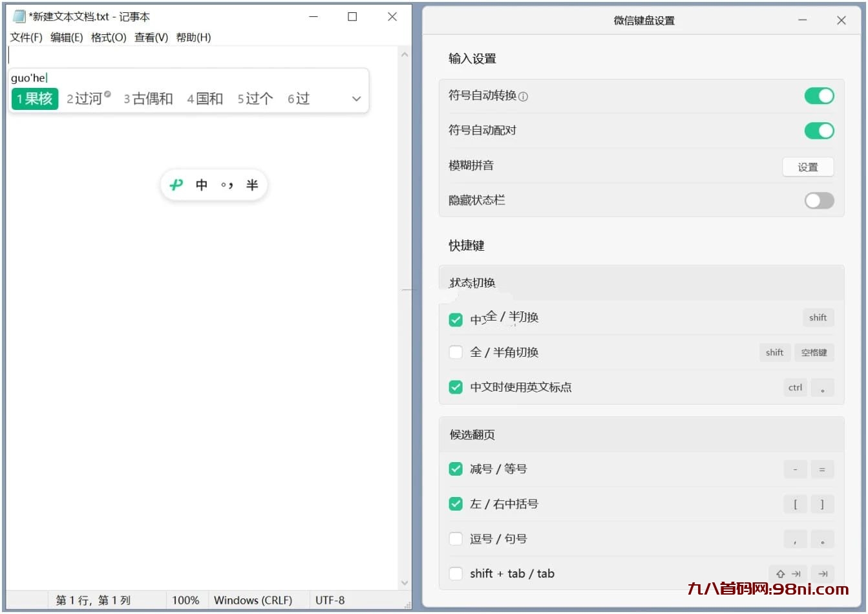Open 查看(V) menu in Notepad
Viewport: 868px width, 614px height.
151,37
